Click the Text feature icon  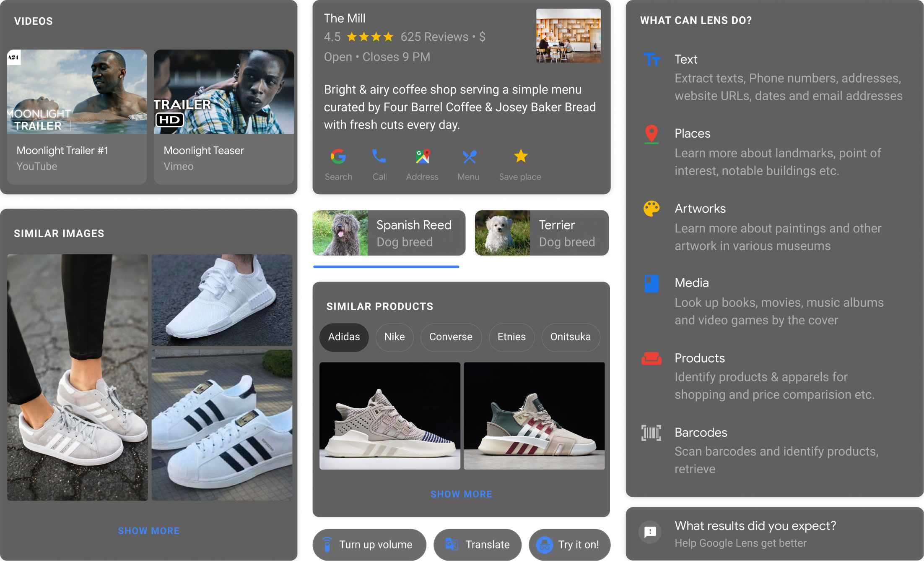tap(652, 59)
